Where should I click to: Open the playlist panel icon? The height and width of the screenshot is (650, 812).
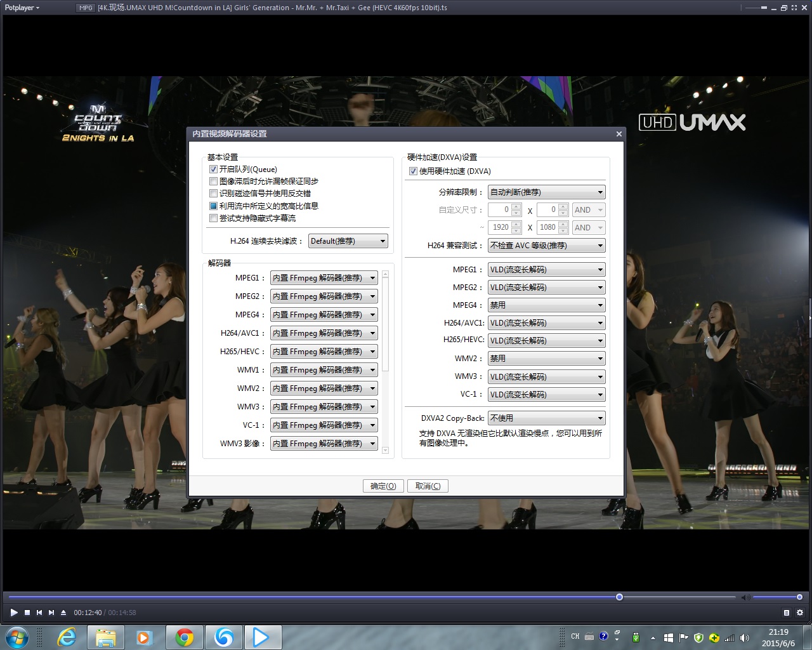click(787, 613)
